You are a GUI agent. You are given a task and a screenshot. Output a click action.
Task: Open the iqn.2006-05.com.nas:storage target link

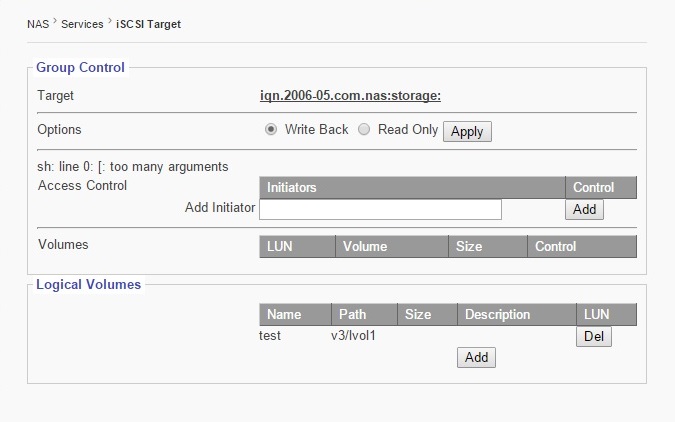[350, 96]
